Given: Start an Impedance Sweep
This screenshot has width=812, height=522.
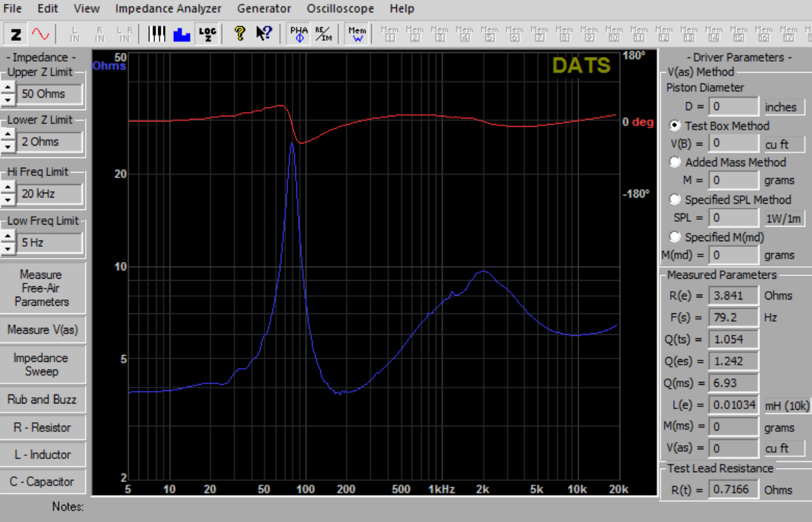Looking at the screenshot, I should 42,365.
